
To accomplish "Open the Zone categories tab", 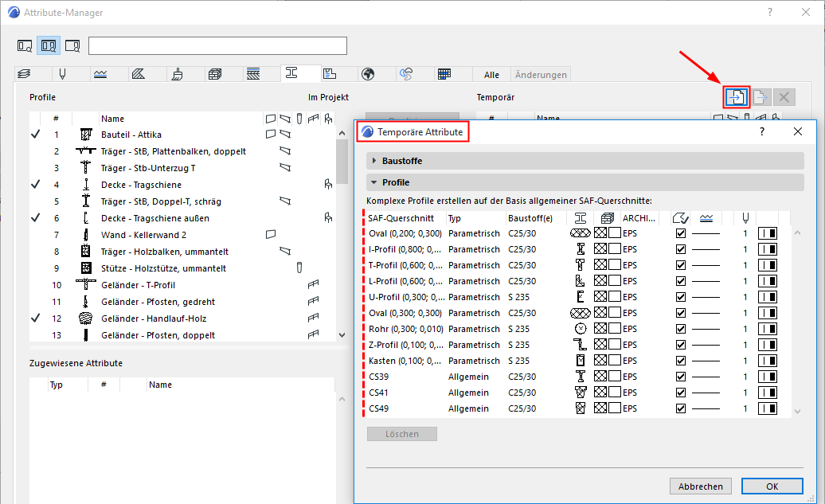I will pos(330,74).
